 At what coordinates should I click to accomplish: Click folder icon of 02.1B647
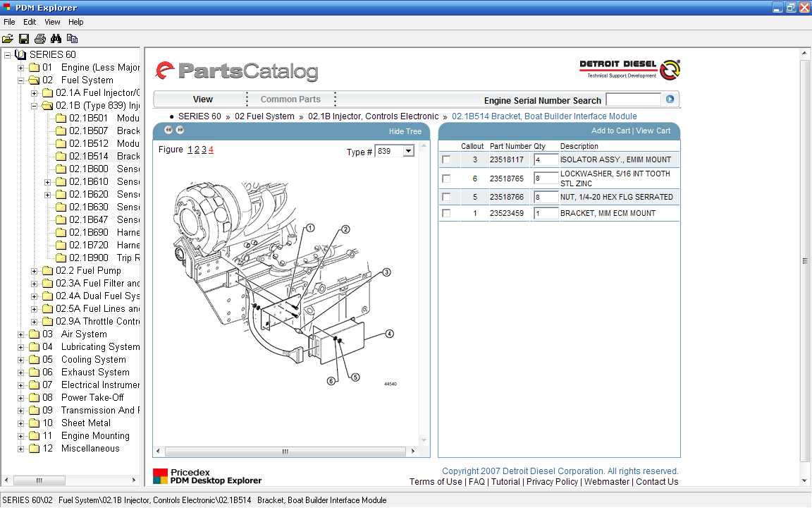point(61,220)
